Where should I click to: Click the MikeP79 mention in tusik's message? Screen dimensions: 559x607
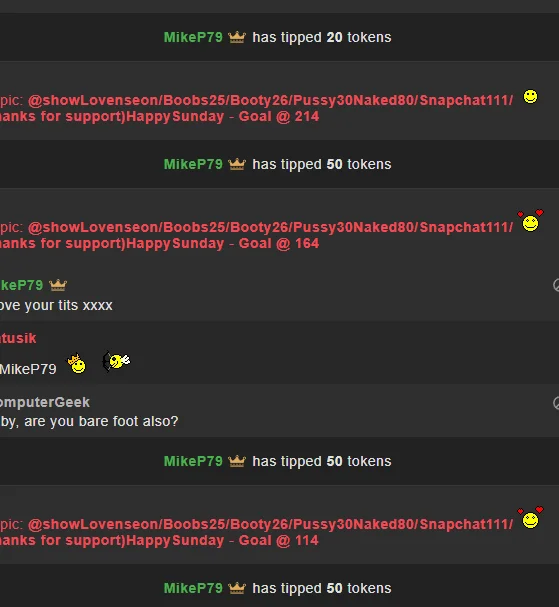pyautogui.click(x=28, y=369)
